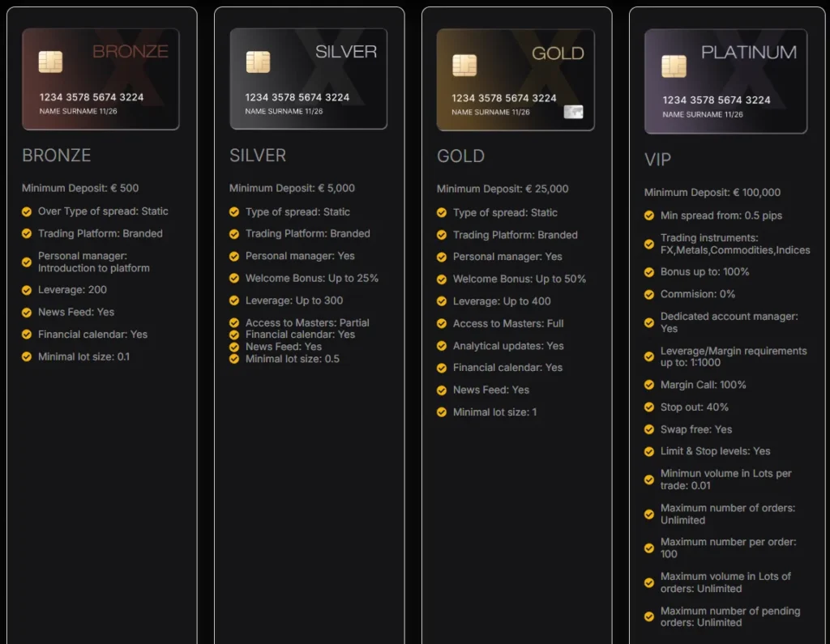Screen dimensions: 830x644
Task: Click checkmark beside Bronze Leverage: 200
Action: [27, 290]
